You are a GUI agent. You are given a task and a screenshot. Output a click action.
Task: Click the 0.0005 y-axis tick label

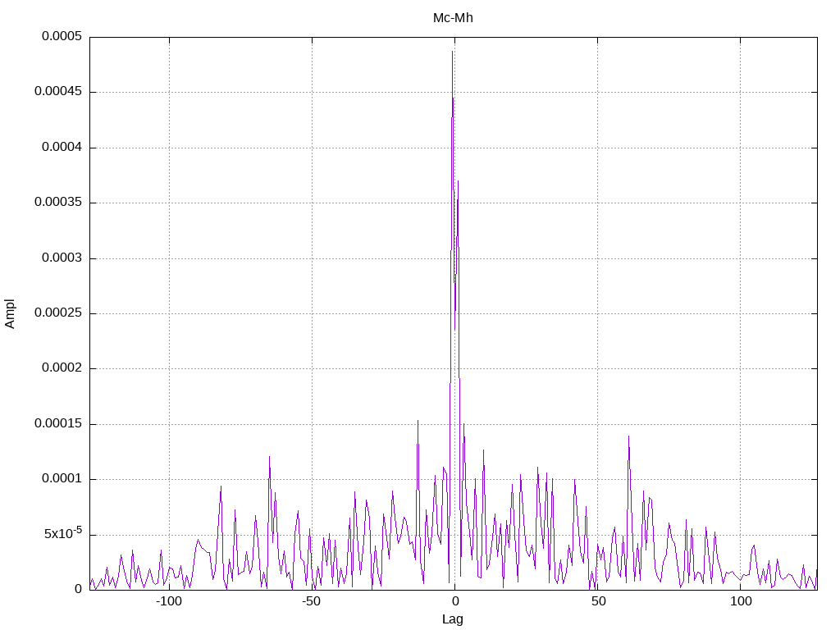(62, 36)
